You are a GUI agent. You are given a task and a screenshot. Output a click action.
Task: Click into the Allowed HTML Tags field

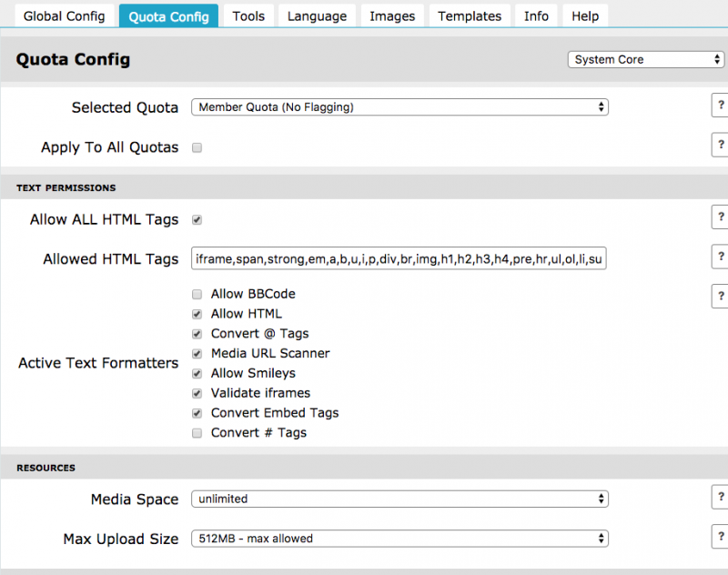[x=399, y=259]
